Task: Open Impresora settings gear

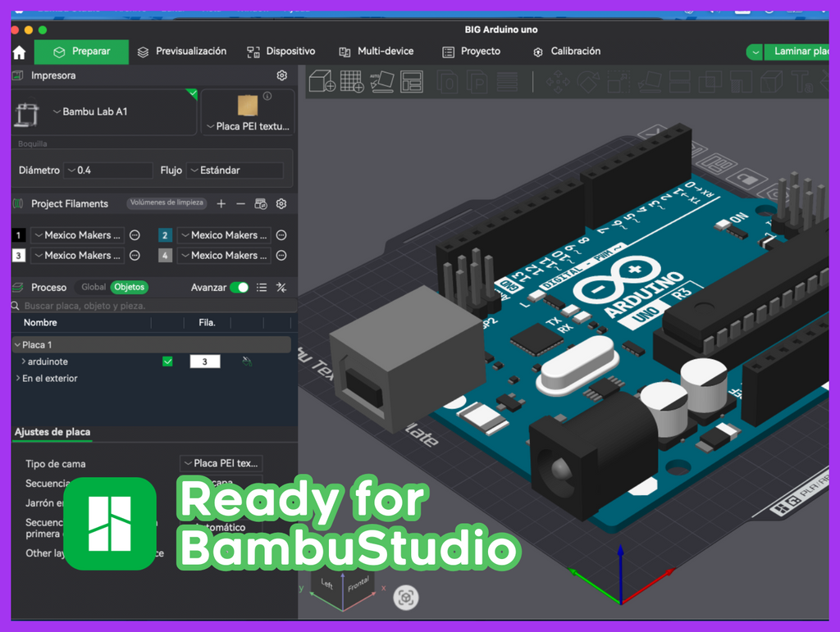Action: [x=282, y=75]
